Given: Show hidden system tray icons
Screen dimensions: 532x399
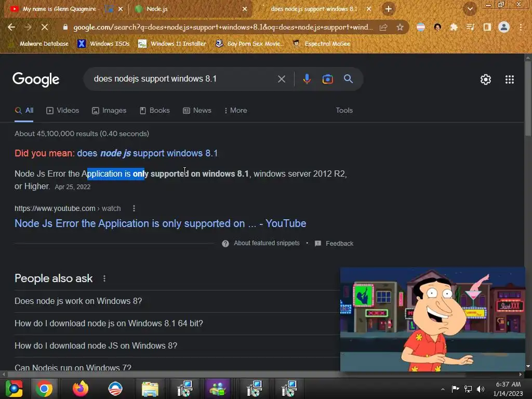Looking at the screenshot, I should tap(443, 389).
